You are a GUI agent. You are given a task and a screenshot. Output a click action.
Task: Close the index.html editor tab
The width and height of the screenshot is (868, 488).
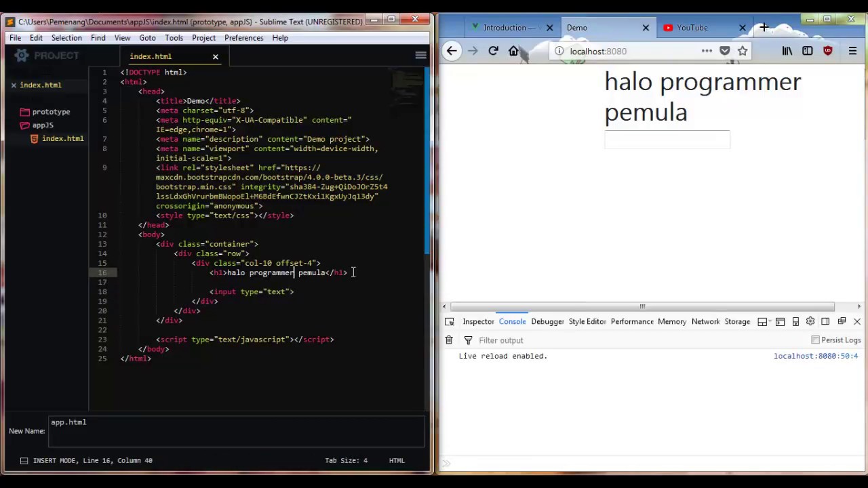(215, 56)
